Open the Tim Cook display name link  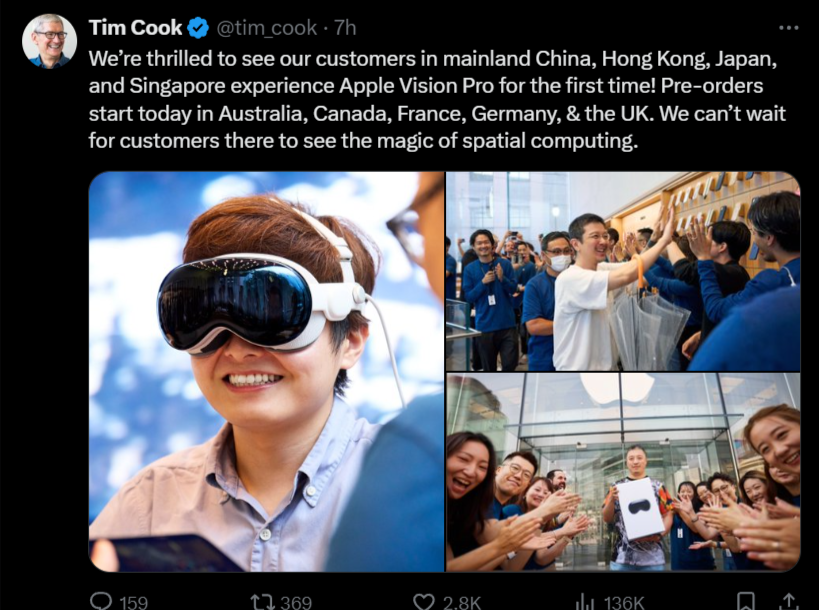(135, 28)
